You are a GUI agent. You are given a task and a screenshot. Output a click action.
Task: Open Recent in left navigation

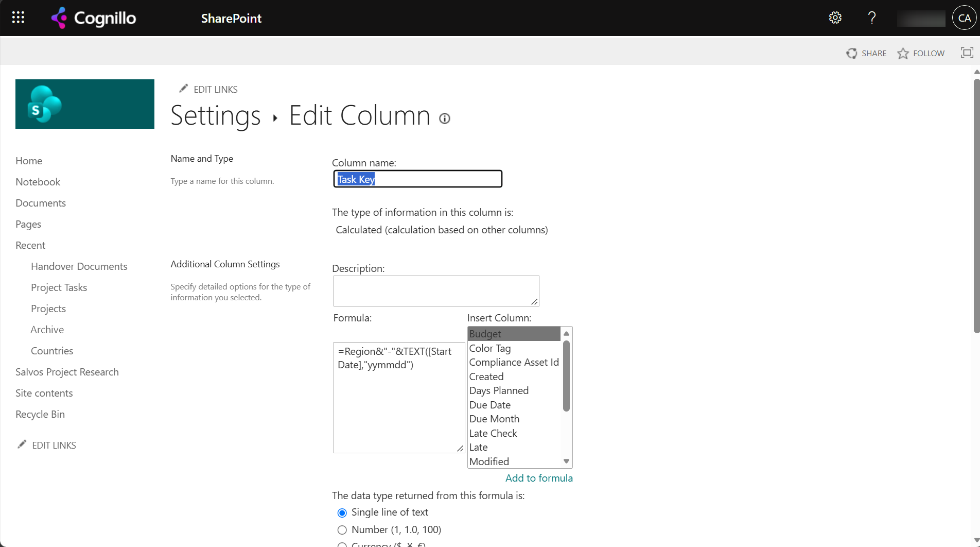tap(30, 245)
